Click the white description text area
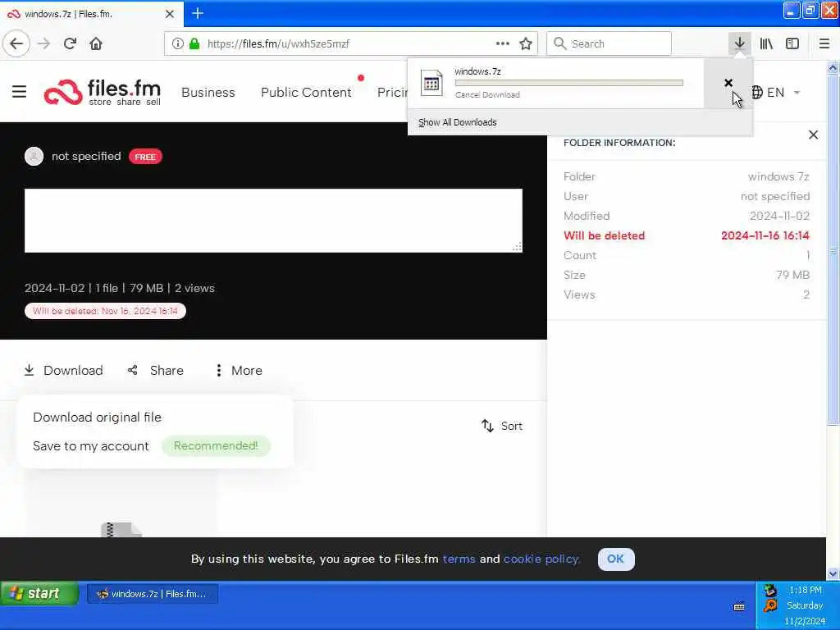 tap(273, 220)
